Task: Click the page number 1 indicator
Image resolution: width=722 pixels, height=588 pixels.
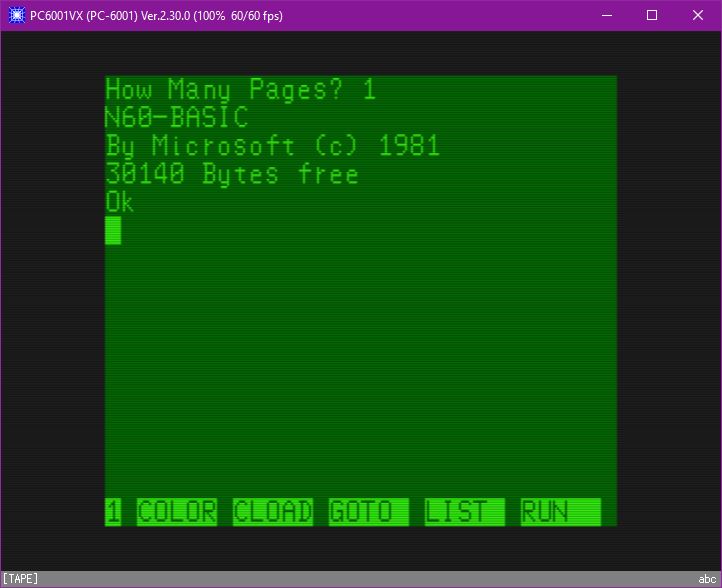Action: (x=113, y=512)
